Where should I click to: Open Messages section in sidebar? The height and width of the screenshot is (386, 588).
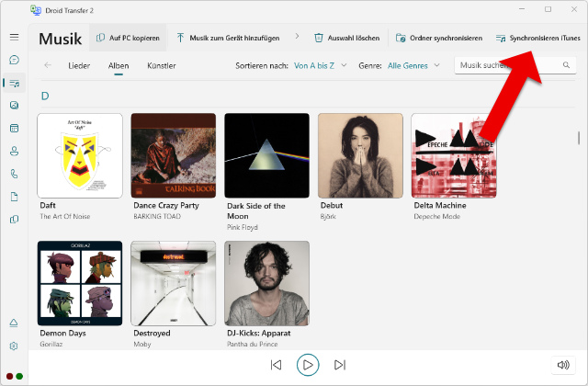pos(15,60)
